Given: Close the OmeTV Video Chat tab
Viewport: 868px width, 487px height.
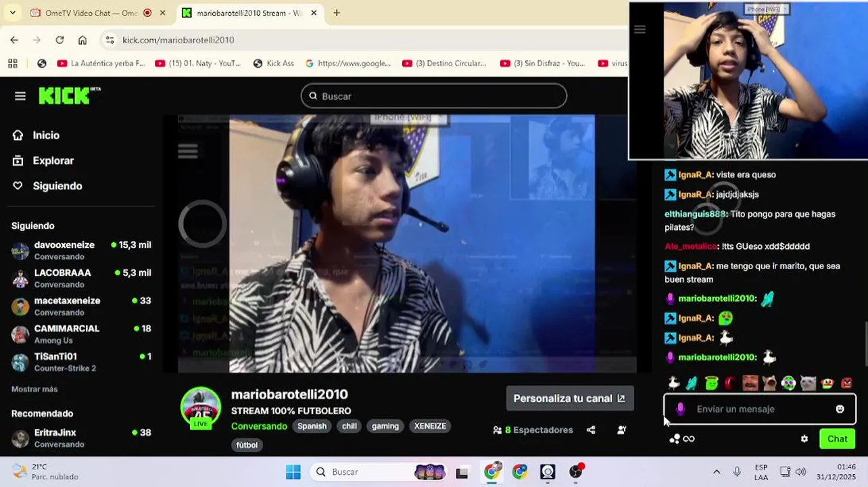Looking at the screenshot, I should point(162,13).
